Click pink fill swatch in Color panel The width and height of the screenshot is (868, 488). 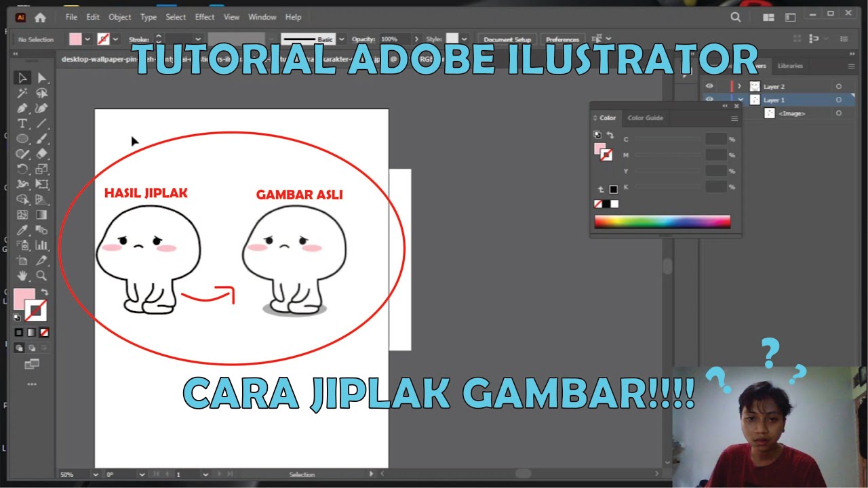click(x=600, y=148)
